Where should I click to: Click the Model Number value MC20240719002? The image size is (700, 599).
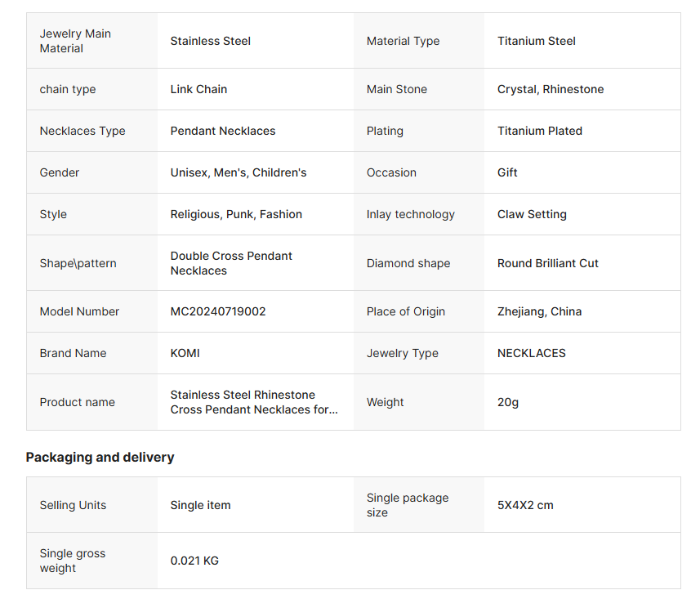click(218, 311)
